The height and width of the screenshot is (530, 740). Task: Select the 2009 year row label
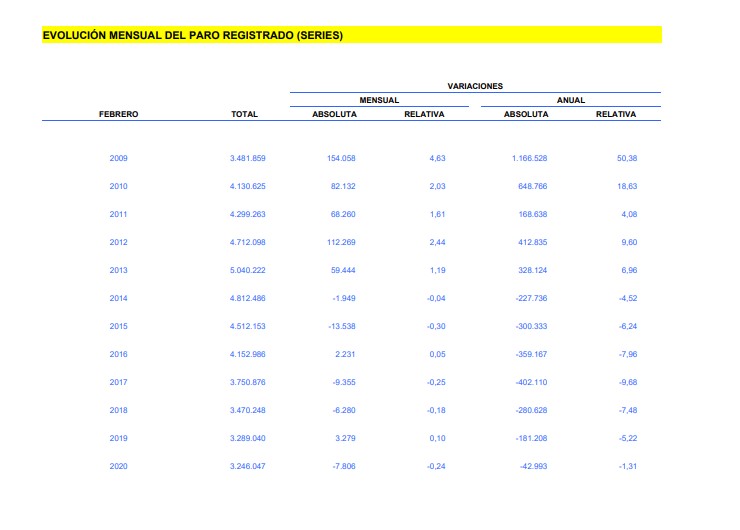tap(118, 158)
